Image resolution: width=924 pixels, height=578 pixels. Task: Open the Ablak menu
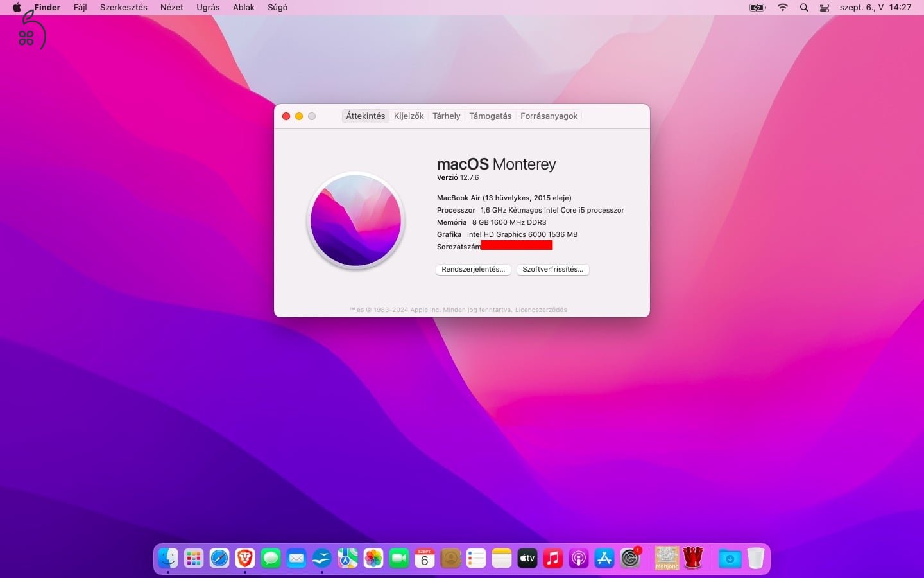(x=244, y=8)
